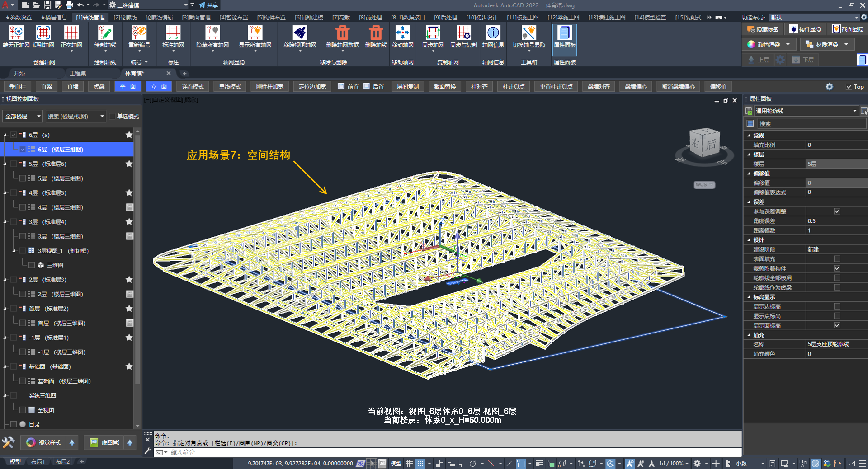Image resolution: width=868 pixels, height=469 pixels.
Task: Toggle the 显示边标高 checkbox
Action: [x=837, y=306]
